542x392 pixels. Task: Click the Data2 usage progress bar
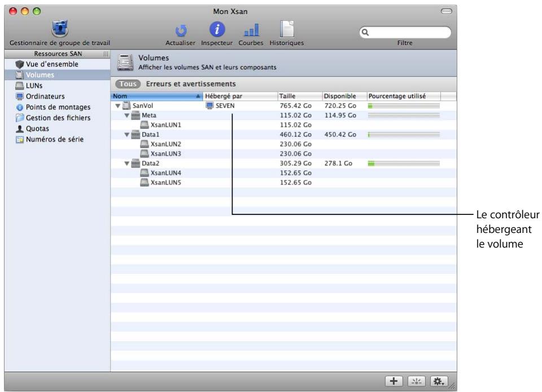coord(404,164)
